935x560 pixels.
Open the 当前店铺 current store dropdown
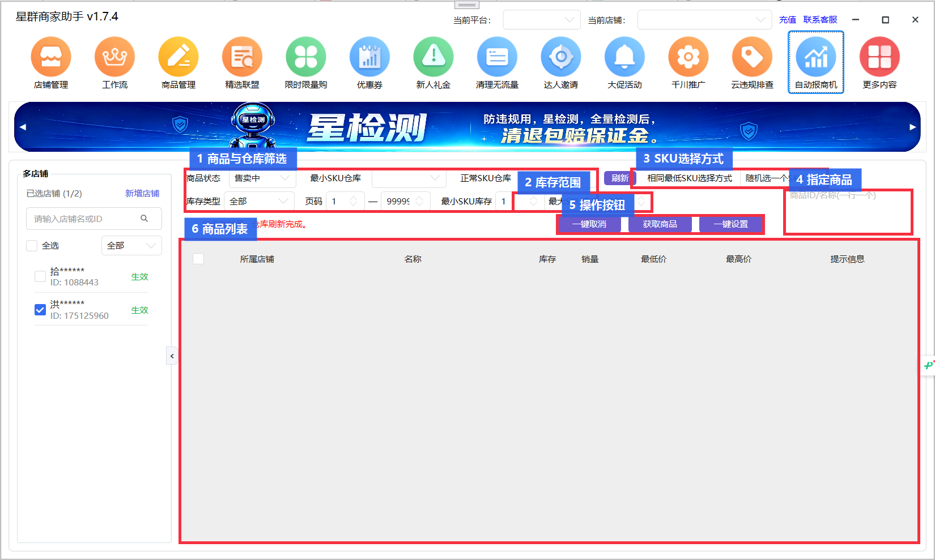coord(704,20)
